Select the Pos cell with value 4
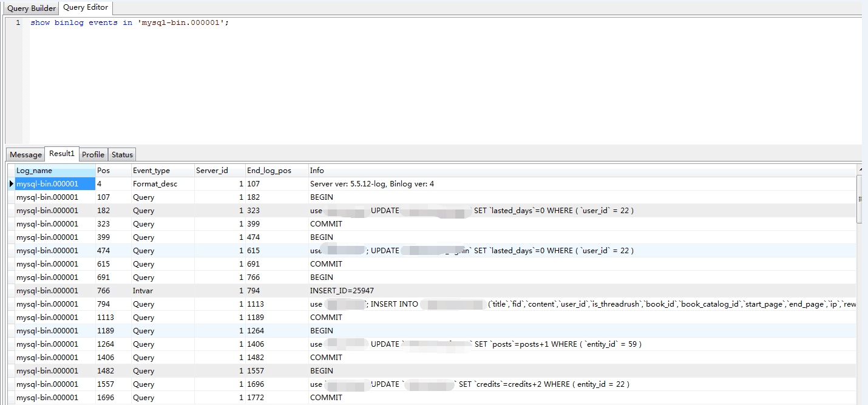The height and width of the screenshot is (405, 868). [113, 184]
